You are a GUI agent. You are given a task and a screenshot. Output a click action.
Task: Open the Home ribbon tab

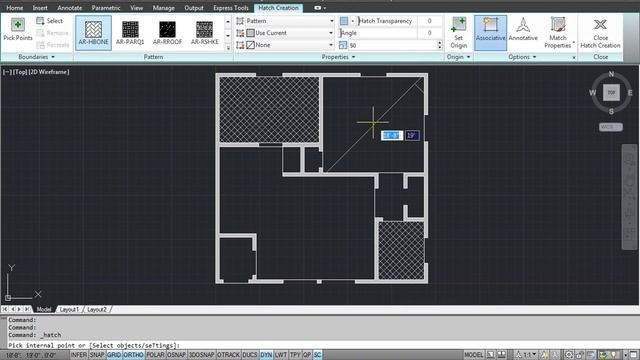tap(15, 8)
